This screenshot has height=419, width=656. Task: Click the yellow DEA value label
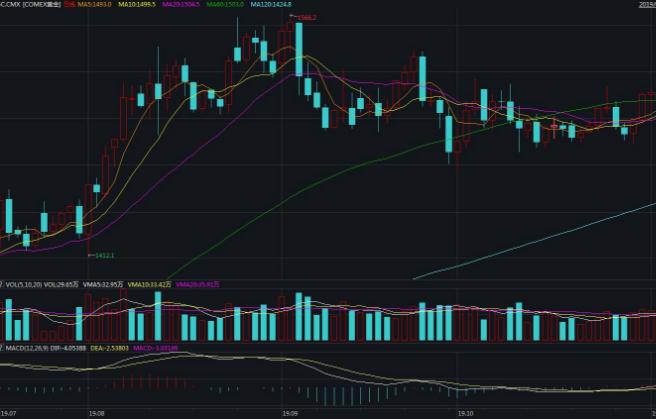click(108, 347)
